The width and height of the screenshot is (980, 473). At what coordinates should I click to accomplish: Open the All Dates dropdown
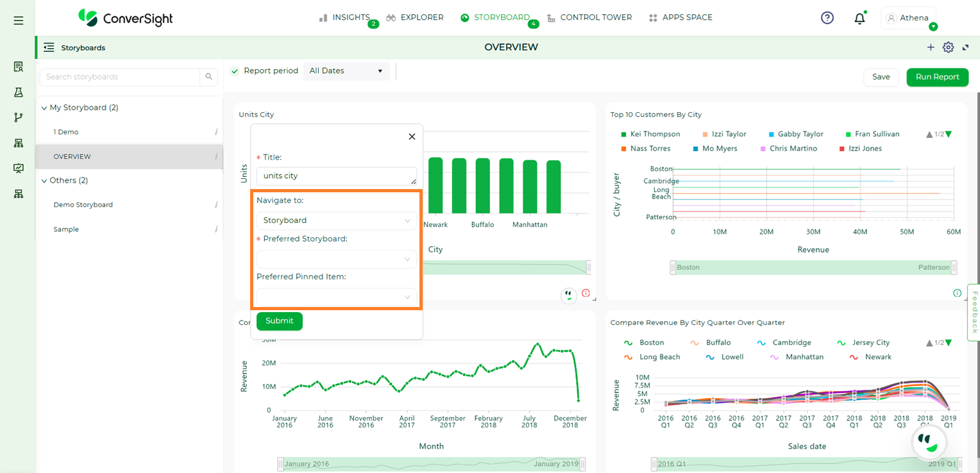[346, 71]
